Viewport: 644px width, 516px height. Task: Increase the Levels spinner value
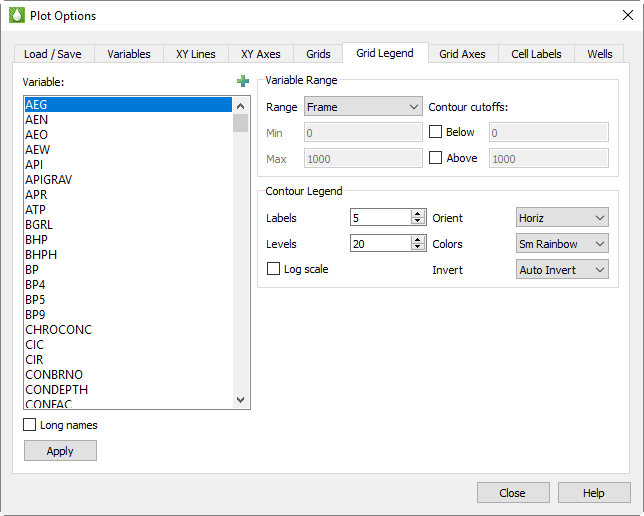click(x=418, y=240)
